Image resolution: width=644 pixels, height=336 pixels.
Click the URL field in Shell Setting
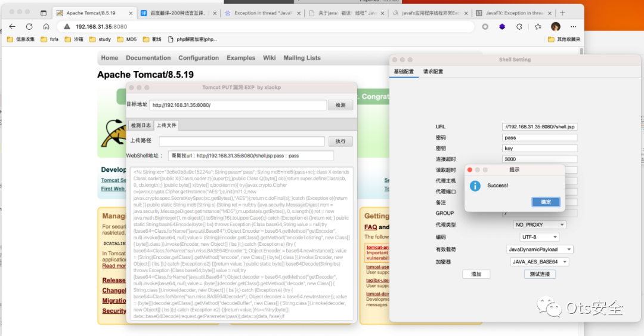[539, 127]
